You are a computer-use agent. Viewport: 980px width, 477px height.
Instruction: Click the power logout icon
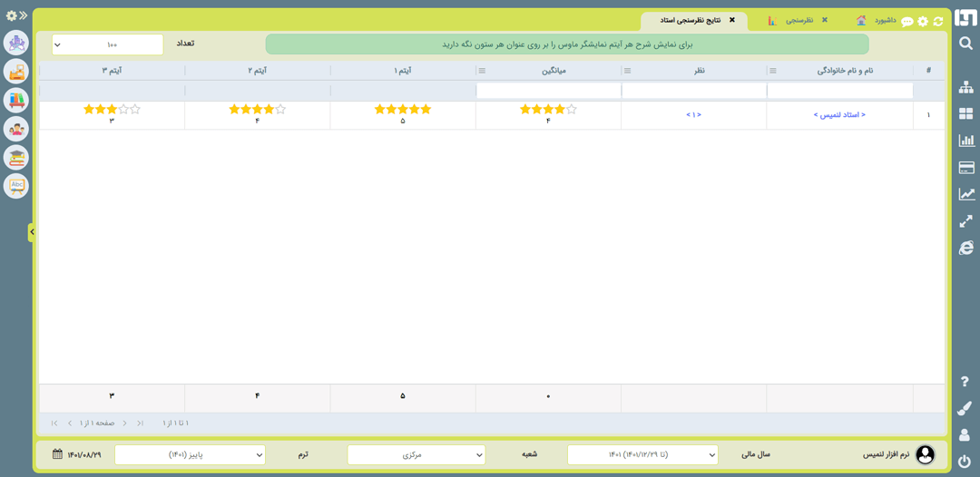pyautogui.click(x=965, y=462)
